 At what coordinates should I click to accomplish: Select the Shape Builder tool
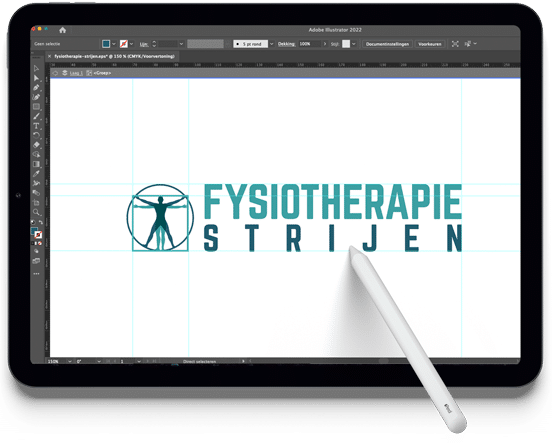[x=36, y=155]
